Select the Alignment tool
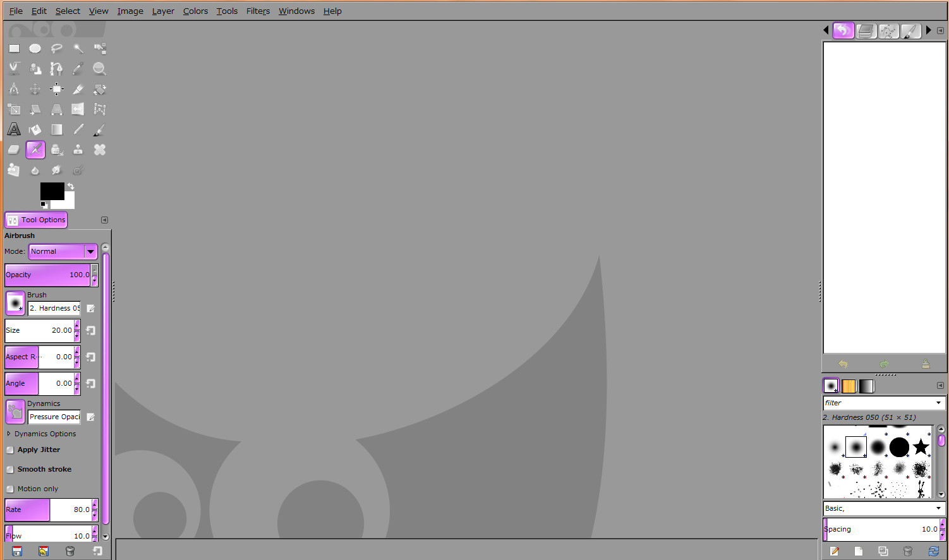 (57, 89)
